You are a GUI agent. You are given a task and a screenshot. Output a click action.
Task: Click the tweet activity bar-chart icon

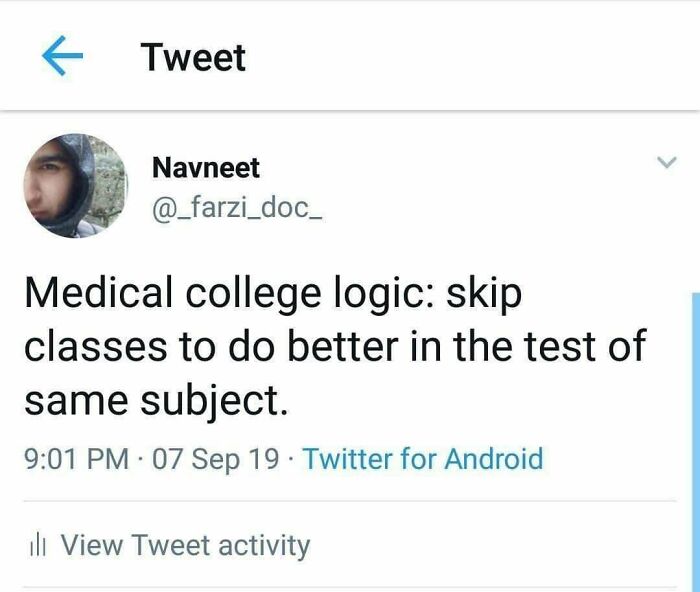click(37, 546)
